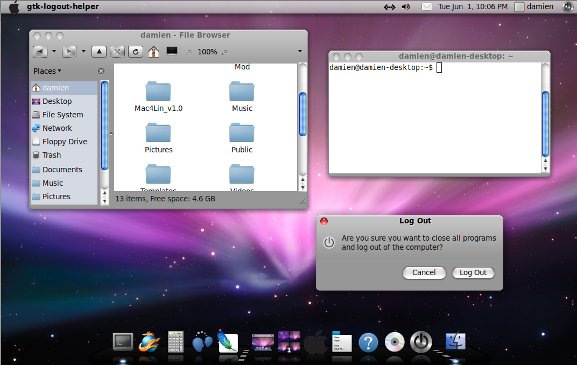Select damien in the Places sidebar
Image resolution: width=577 pixels, height=365 pixels.
(64, 88)
